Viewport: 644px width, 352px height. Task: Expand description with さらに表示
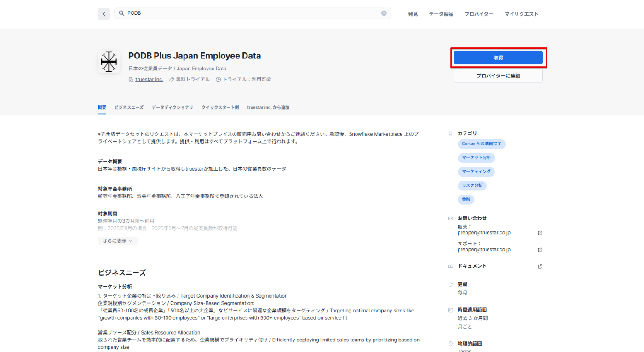(118, 241)
